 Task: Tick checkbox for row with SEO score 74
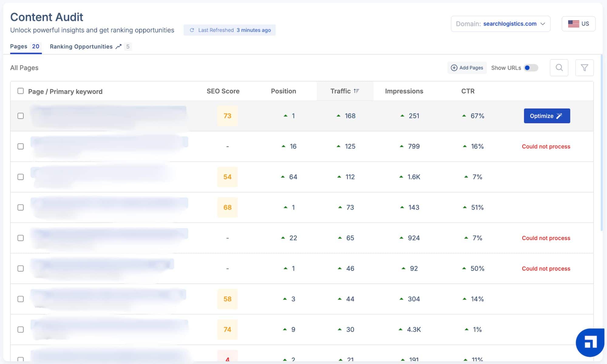click(x=20, y=329)
